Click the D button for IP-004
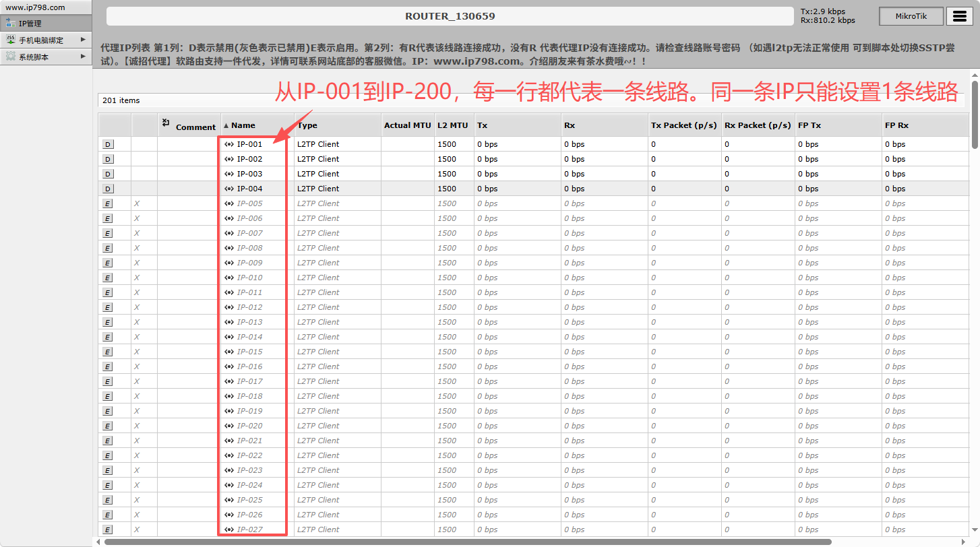 click(108, 189)
